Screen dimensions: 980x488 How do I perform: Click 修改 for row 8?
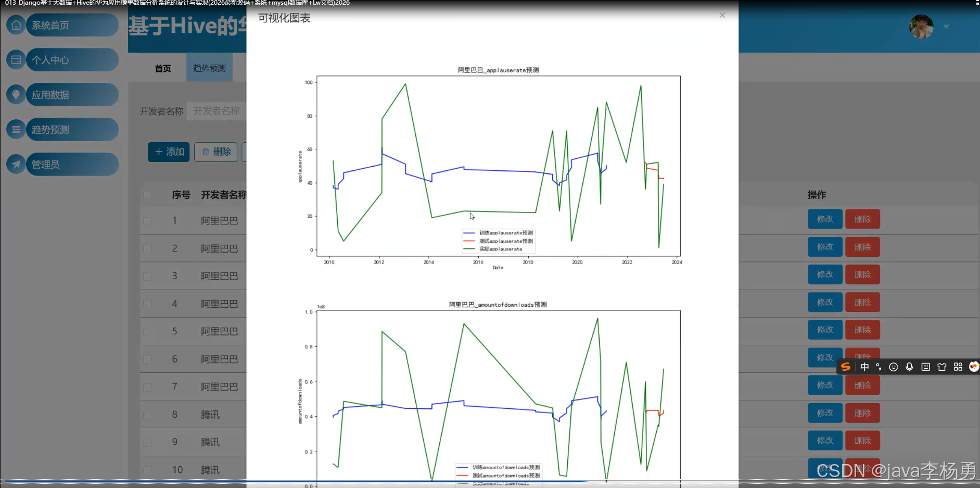(x=825, y=413)
